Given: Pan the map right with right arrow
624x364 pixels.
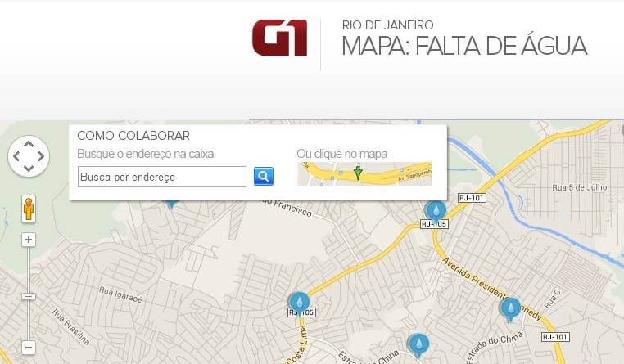Looking at the screenshot, I should (x=41, y=156).
